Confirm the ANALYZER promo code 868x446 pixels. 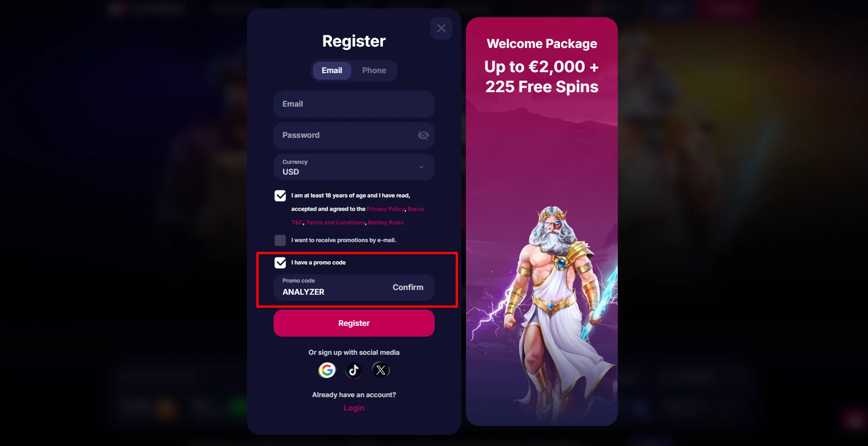408,287
